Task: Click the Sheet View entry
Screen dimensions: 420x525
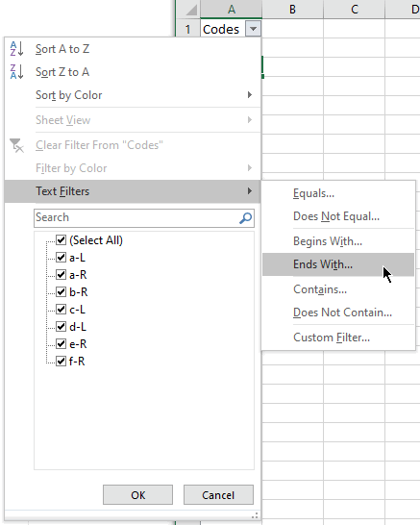Action: pos(133,120)
